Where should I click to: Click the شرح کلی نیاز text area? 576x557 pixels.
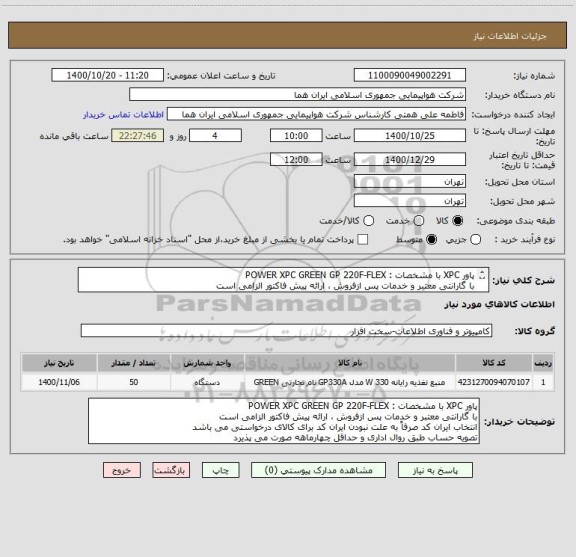pyautogui.click(x=283, y=280)
